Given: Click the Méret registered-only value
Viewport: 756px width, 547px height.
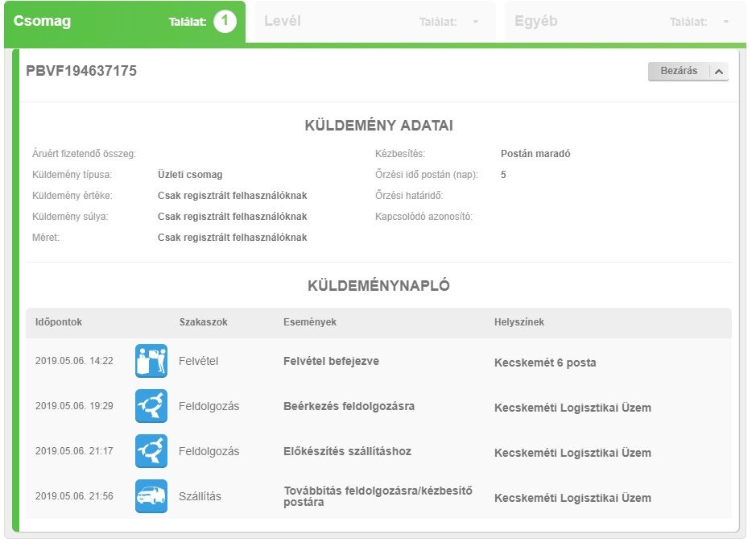Looking at the screenshot, I should click(x=233, y=238).
